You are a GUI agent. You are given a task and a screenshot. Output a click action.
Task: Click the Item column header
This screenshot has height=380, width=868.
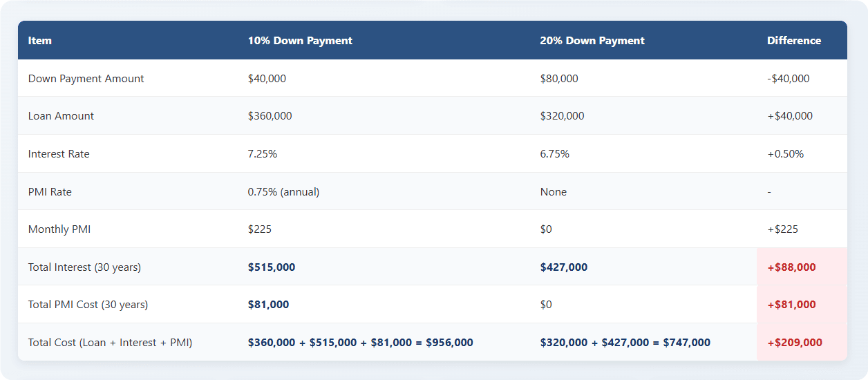pyautogui.click(x=40, y=41)
